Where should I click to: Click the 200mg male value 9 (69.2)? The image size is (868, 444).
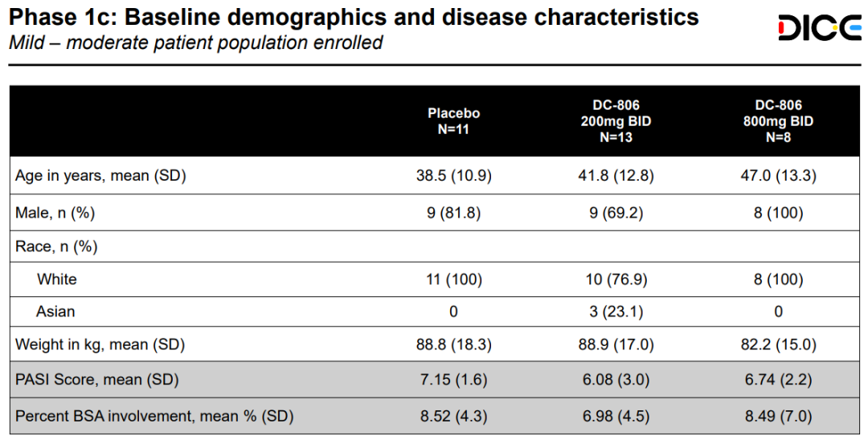click(616, 213)
